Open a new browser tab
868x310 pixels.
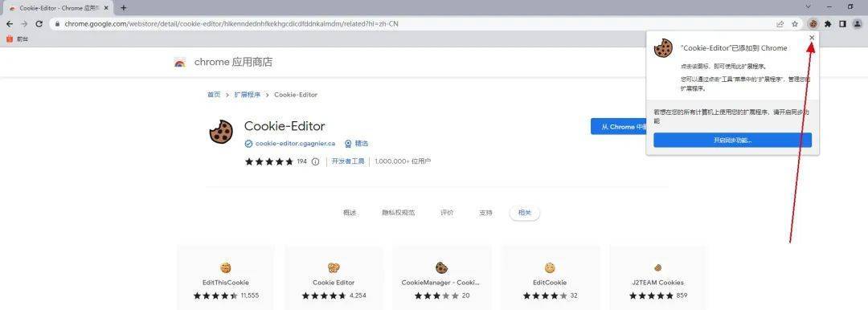click(124, 8)
